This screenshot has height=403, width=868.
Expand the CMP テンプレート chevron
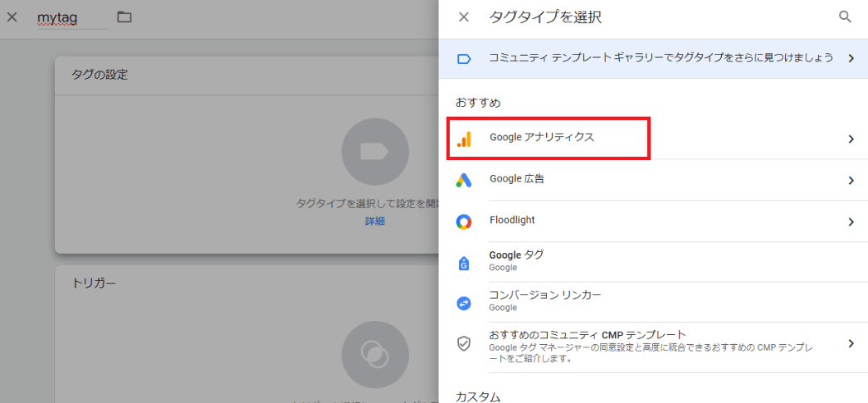851,343
